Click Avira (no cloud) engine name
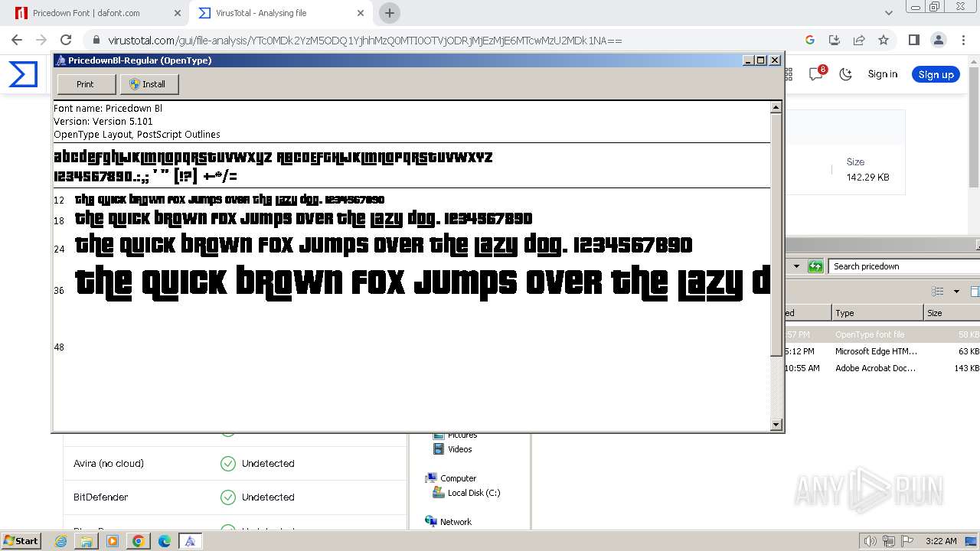The image size is (980, 551). pyautogui.click(x=109, y=463)
